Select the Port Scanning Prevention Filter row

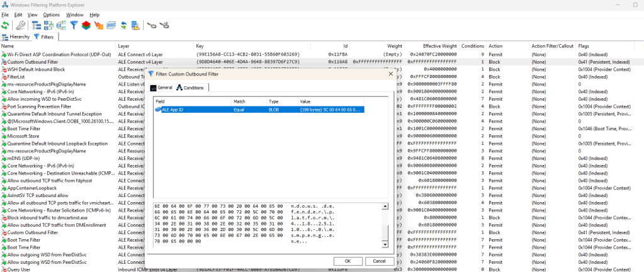38,106
